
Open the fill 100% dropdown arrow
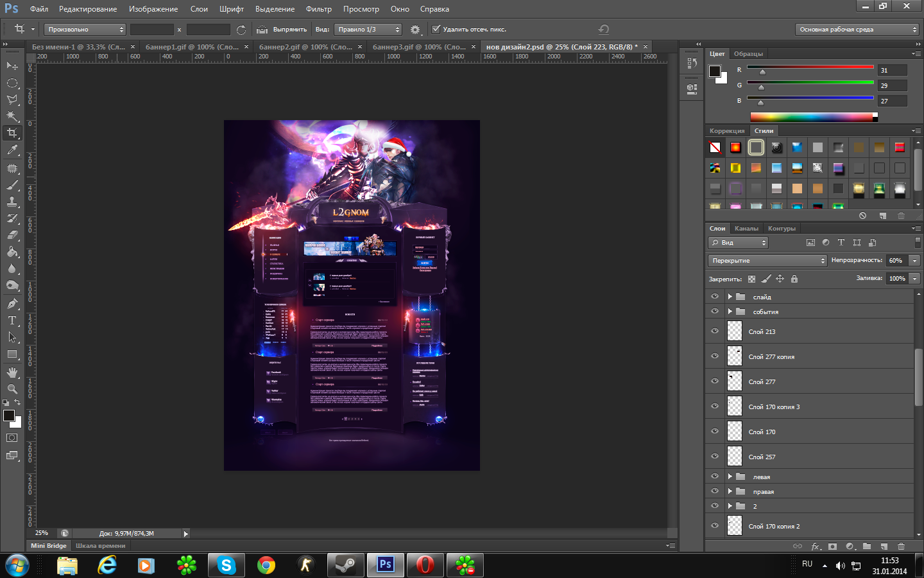[x=914, y=279]
